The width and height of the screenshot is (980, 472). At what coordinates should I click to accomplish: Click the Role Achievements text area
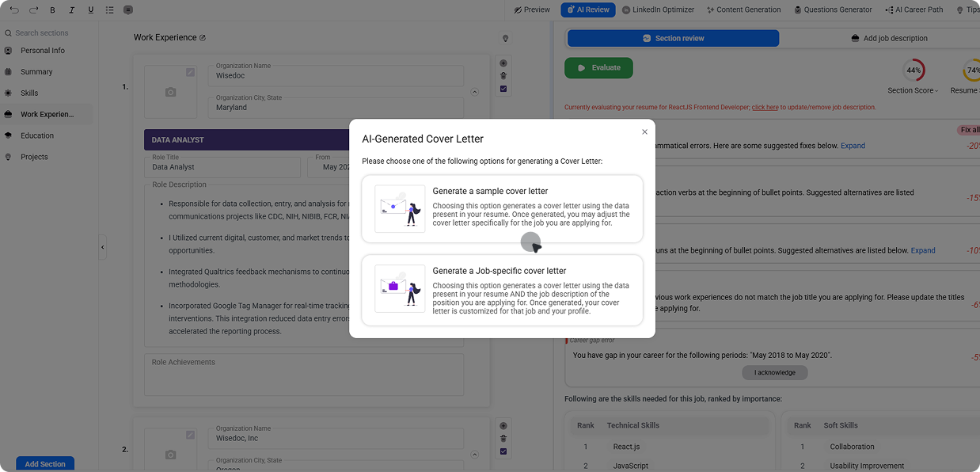point(304,375)
